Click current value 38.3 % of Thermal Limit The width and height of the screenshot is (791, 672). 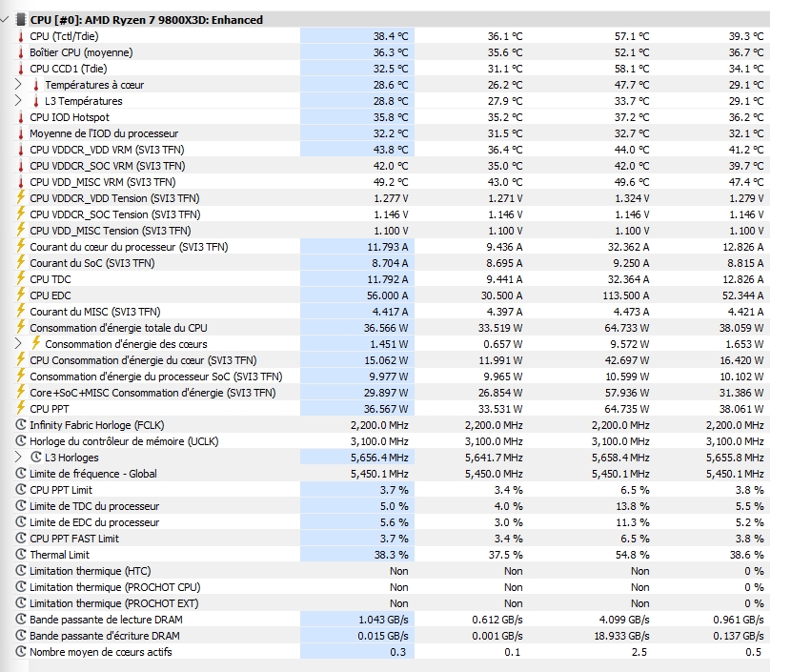click(x=391, y=555)
